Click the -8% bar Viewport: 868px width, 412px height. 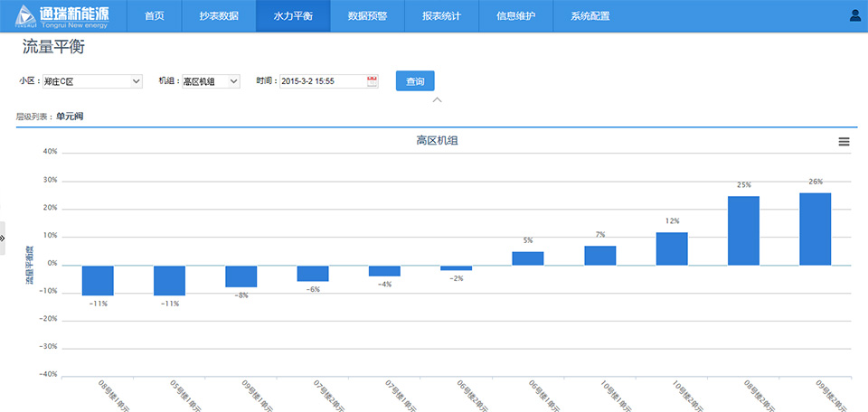[241, 276]
